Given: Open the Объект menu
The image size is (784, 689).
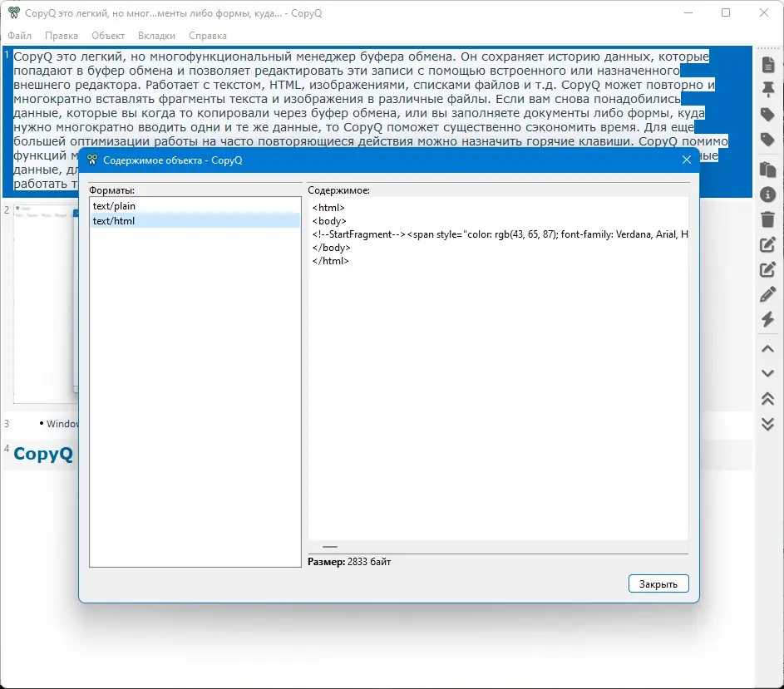Looking at the screenshot, I should (108, 36).
